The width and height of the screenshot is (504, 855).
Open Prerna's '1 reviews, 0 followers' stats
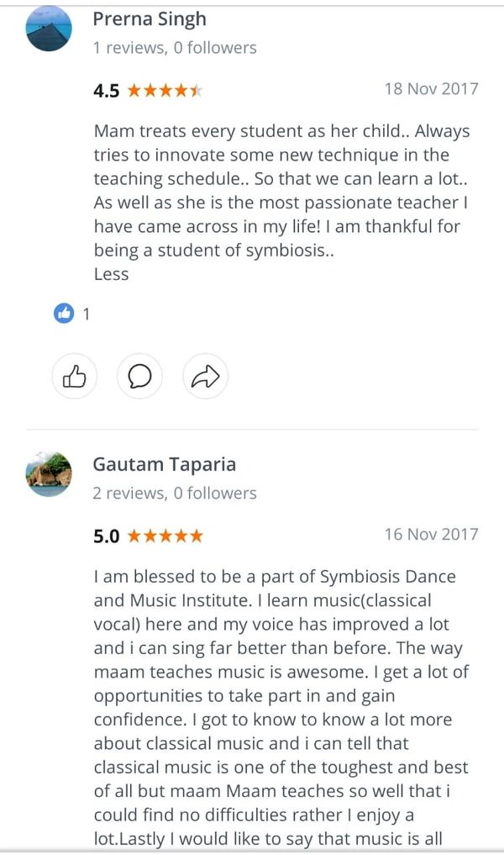click(x=175, y=48)
